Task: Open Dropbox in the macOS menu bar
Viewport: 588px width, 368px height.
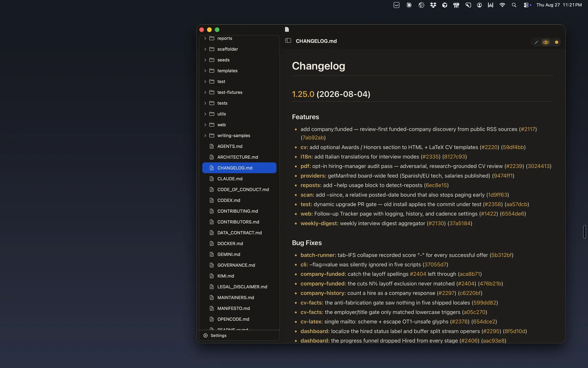Action: tap(433, 5)
